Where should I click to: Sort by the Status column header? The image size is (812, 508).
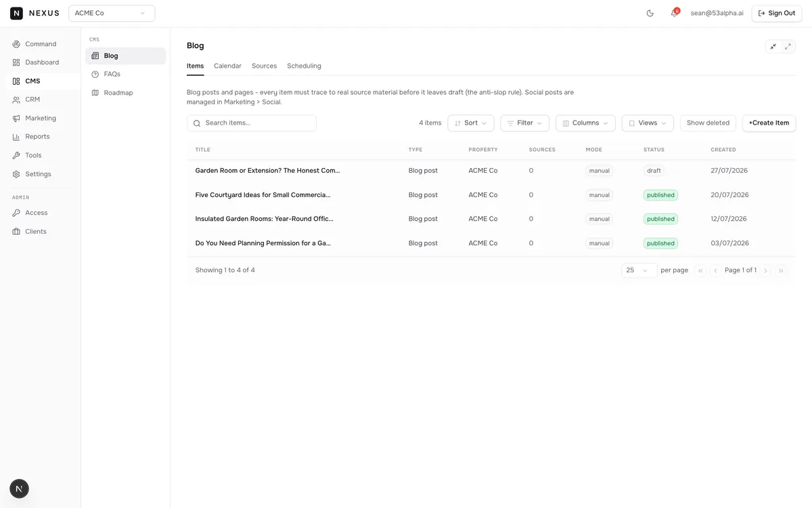coord(654,150)
